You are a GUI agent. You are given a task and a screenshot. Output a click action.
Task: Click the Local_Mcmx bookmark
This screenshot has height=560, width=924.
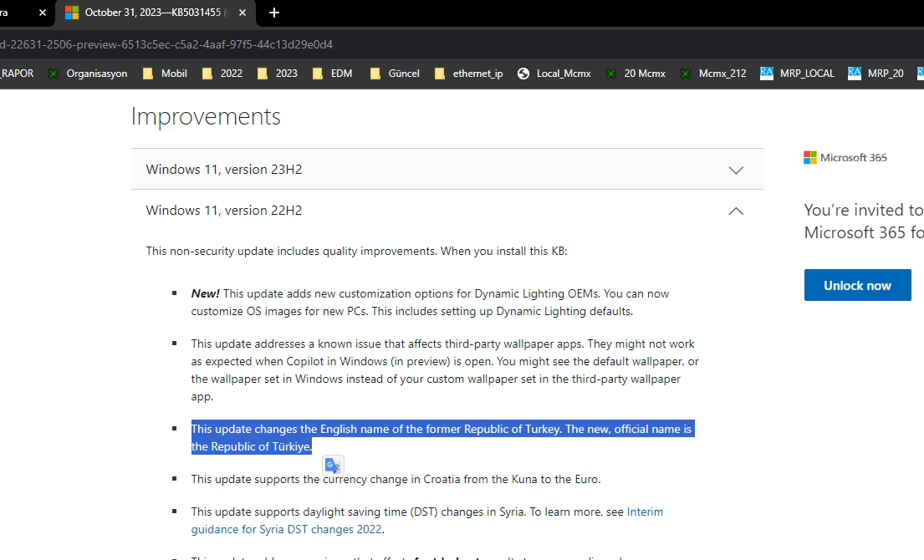(x=554, y=74)
